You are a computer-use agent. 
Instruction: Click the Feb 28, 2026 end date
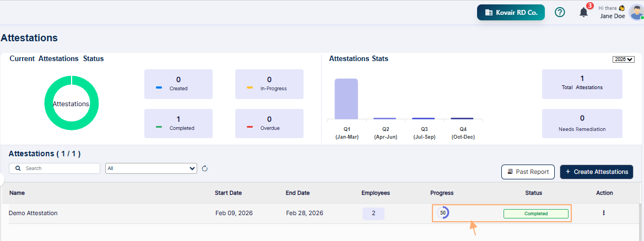tap(304, 213)
